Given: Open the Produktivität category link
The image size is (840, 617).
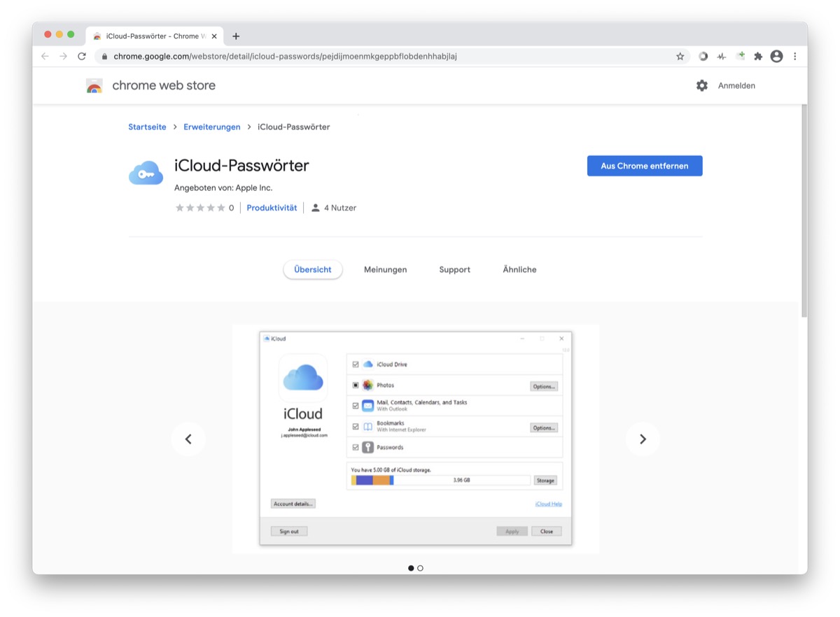Looking at the screenshot, I should click(x=272, y=208).
